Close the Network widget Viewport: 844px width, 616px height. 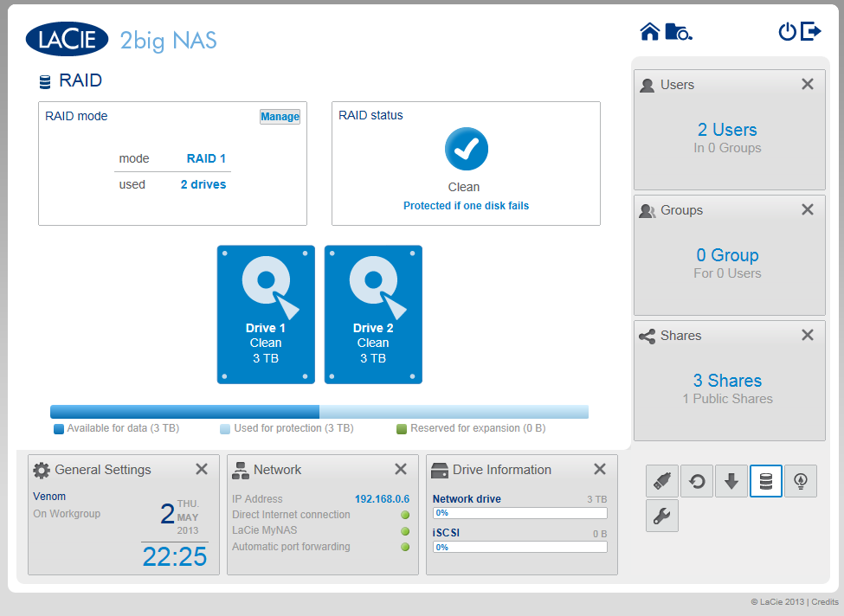[401, 469]
